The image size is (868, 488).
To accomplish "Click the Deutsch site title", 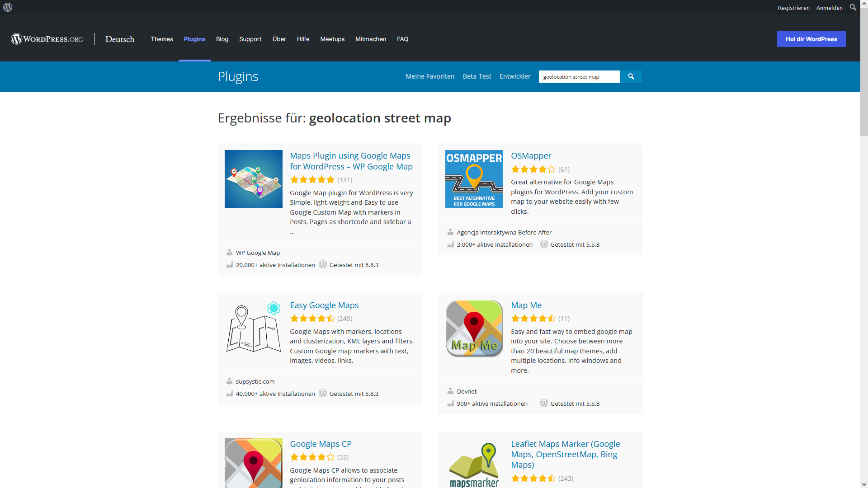I will [x=120, y=39].
